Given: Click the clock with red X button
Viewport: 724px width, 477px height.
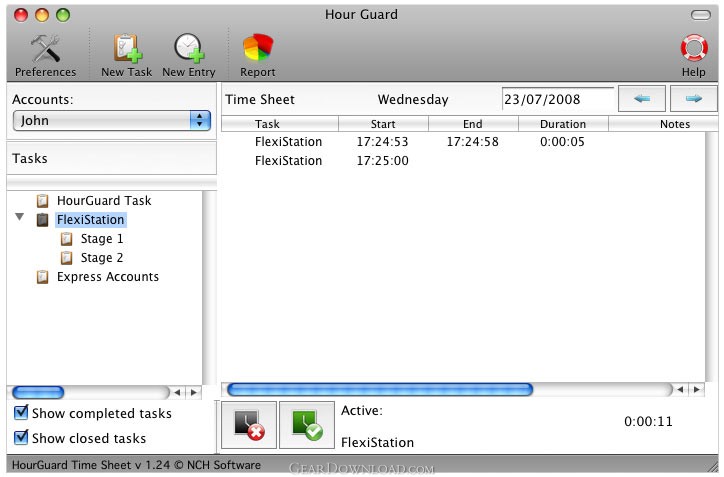Looking at the screenshot, I should point(249,425).
